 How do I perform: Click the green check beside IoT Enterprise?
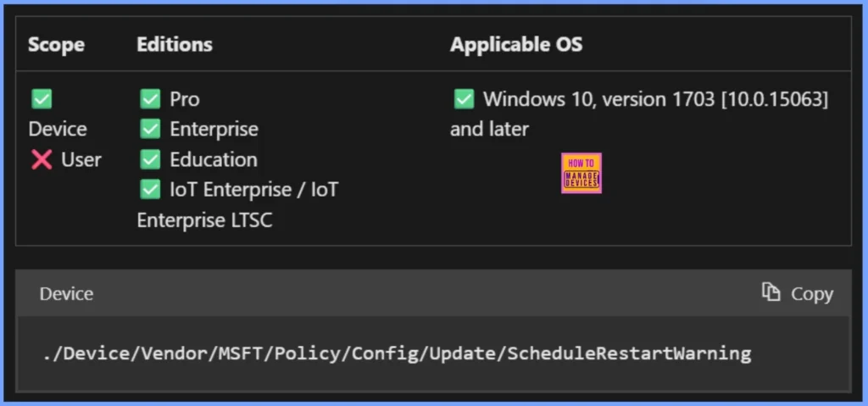pos(150,190)
